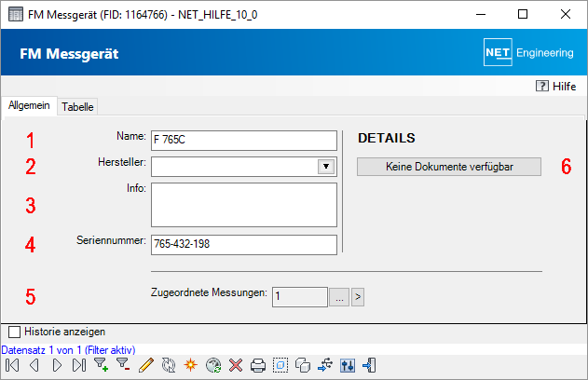Click the globe with green refresh icon
The image size is (588, 380).
tap(213, 365)
